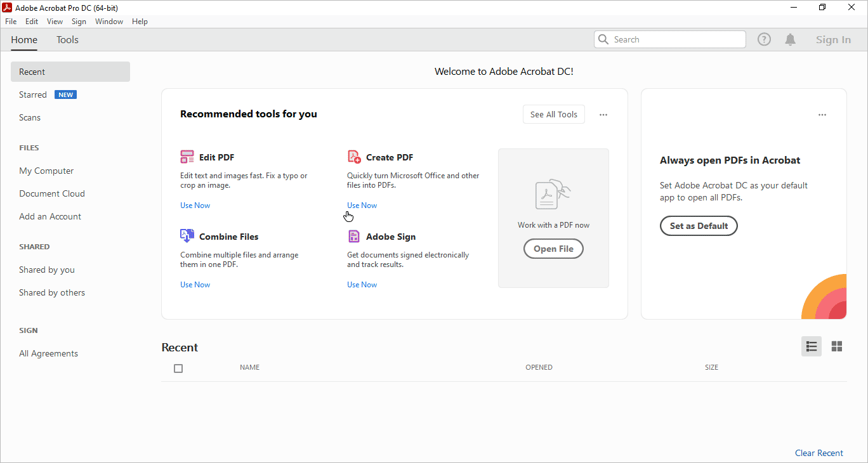Click Use Now under Edit PDF
Image resolution: width=868 pixels, height=463 pixels.
coord(195,205)
